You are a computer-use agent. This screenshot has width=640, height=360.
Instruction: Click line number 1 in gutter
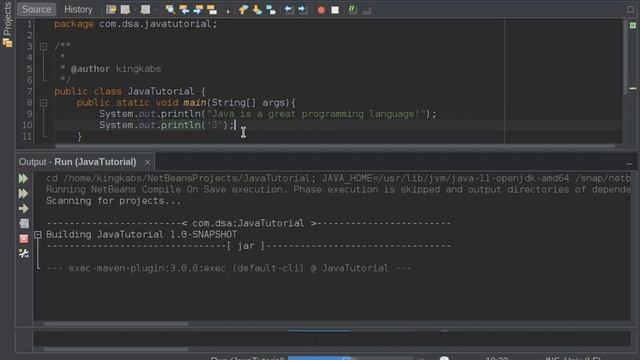[x=29, y=24]
